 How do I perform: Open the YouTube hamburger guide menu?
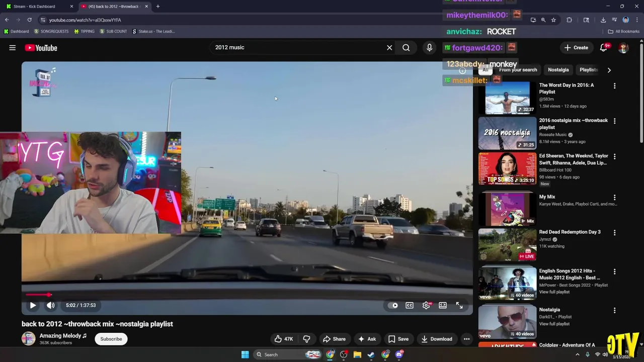coord(13,48)
